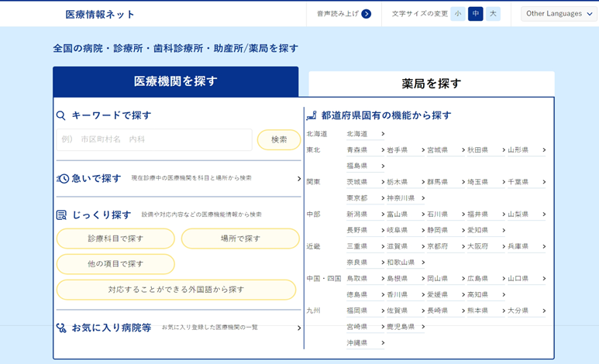
Task: Select the 大阪府 prefecture link
Action: pyautogui.click(x=487, y=246)
